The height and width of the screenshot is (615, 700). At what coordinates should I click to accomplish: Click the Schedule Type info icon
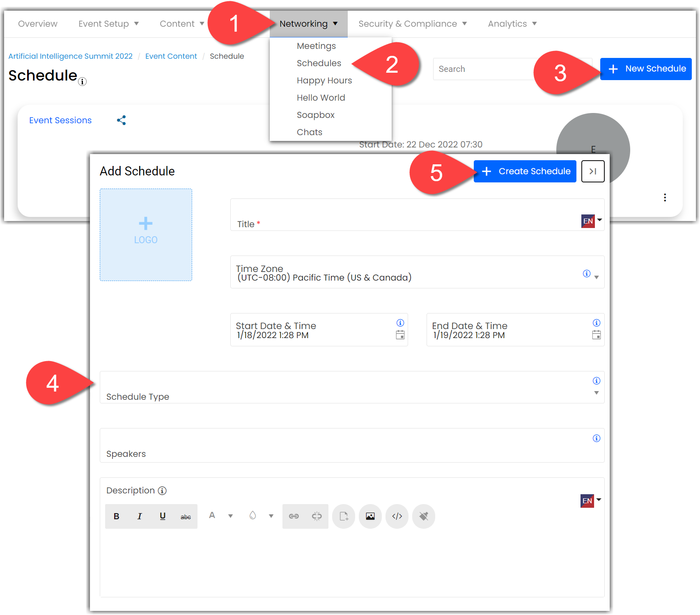tap(597, 381)
